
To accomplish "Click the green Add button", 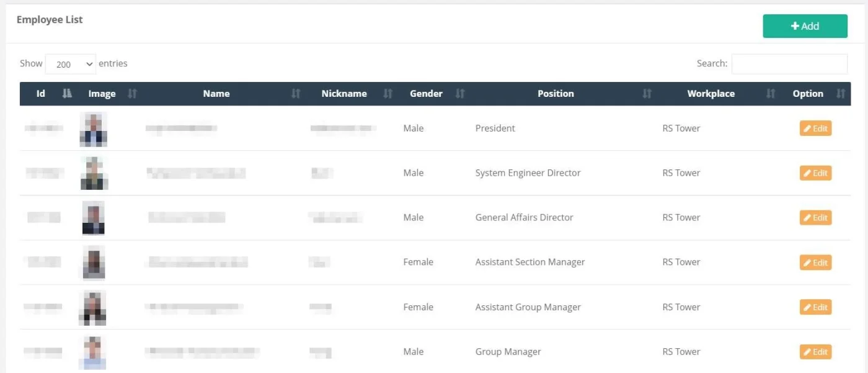I will pos(805,26).
